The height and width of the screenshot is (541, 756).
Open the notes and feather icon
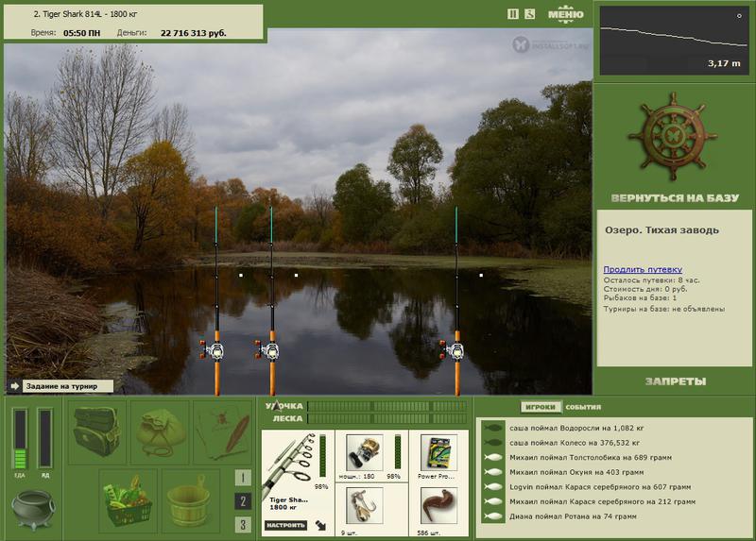coord(222,431)
